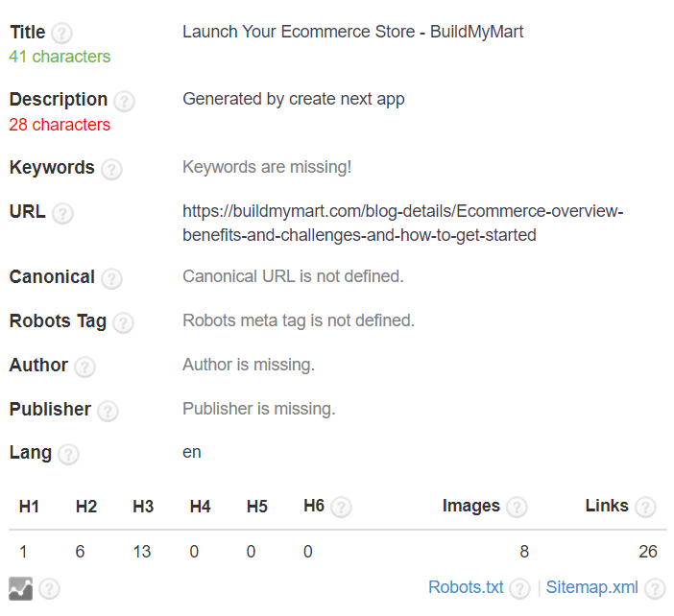Screen dimensions: 674x616
Task: Open the Sitemap.xml link
Action: pyautogui.click(x=591, y=587)
